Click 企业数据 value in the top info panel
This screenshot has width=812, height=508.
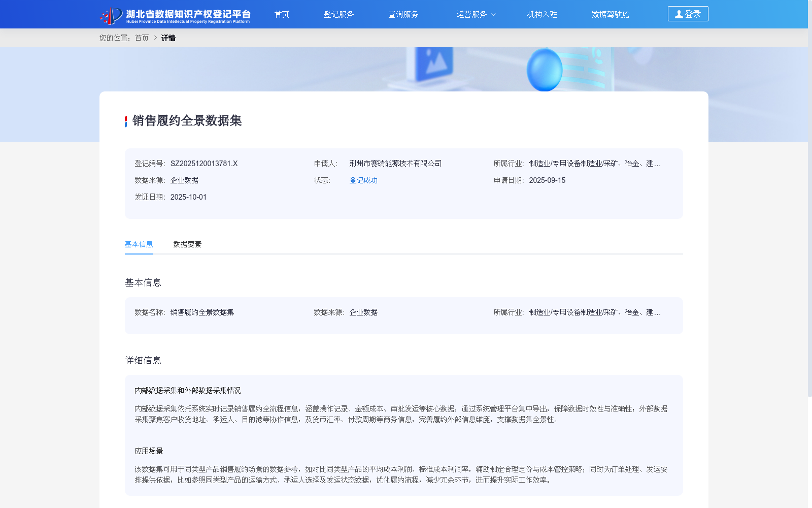click(x=184, y=180)
